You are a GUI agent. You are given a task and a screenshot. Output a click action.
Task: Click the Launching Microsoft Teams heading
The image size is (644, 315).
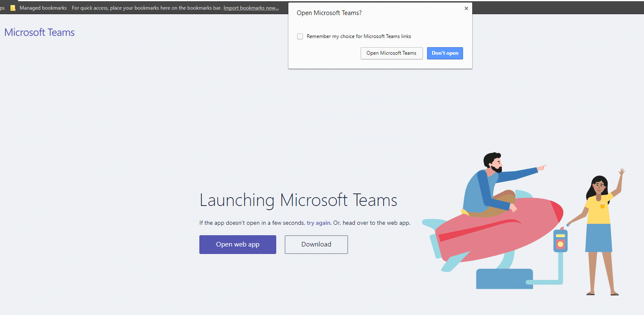pyautogui.click(x=298, y=200)
